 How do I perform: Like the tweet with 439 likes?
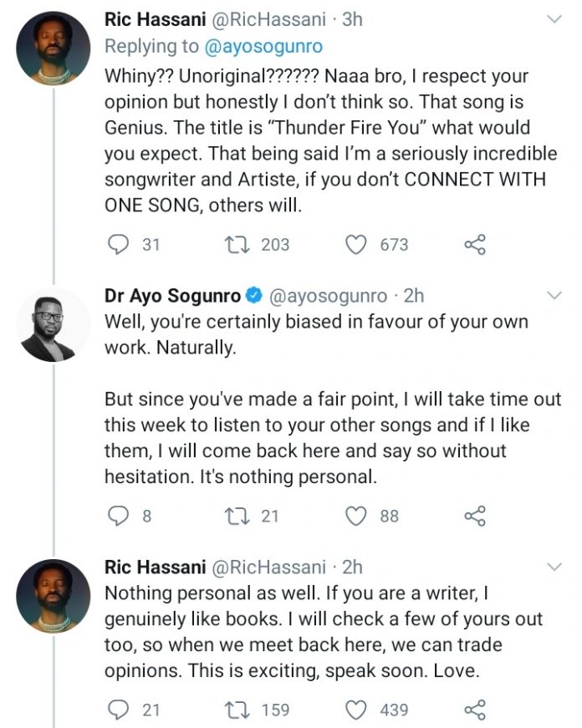coord(357,710)
